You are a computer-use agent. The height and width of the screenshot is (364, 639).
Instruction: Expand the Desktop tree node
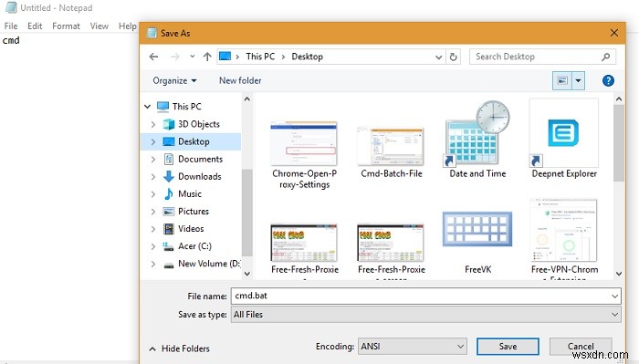(x=152, y=141)
